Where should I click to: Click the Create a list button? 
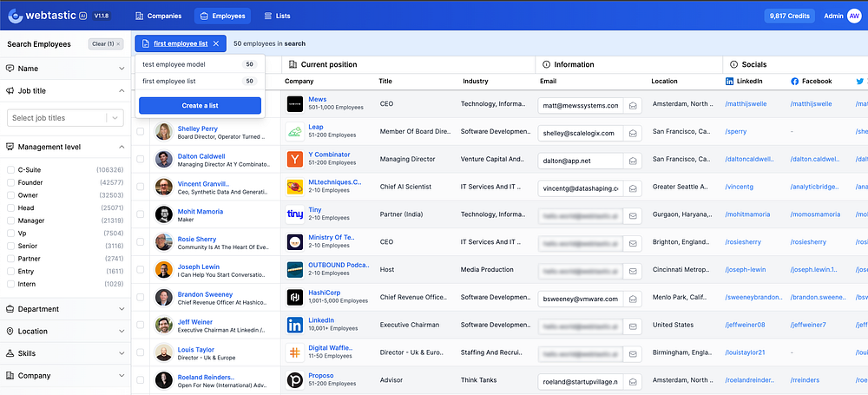[x=200, y=105]
